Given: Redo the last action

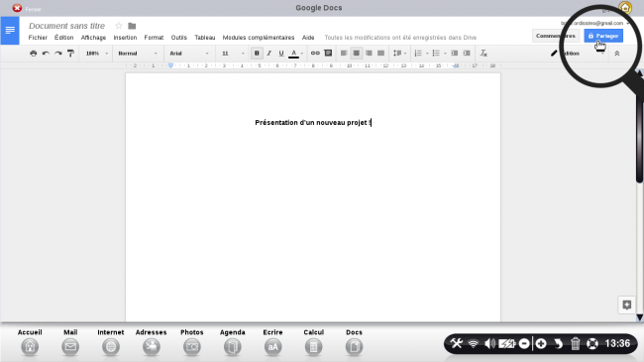Looking at the screenshot, I should coord(58,54).
